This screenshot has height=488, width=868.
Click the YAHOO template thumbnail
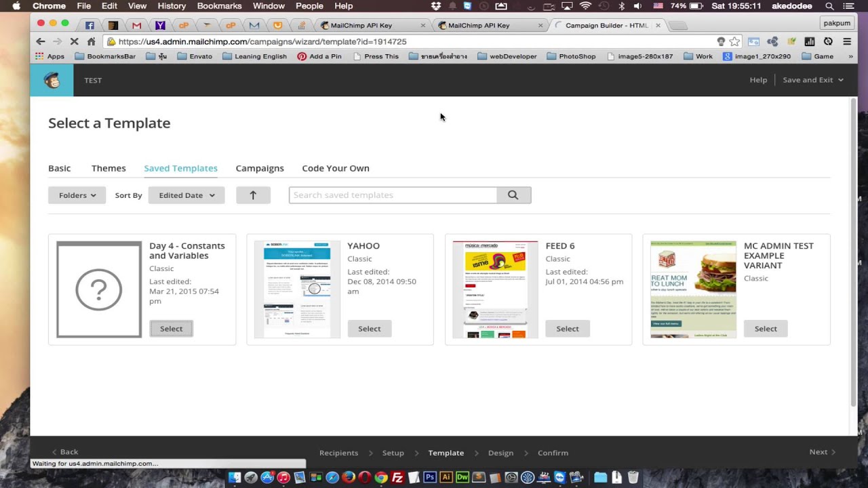pyautogui.click(x=297, y=289)
